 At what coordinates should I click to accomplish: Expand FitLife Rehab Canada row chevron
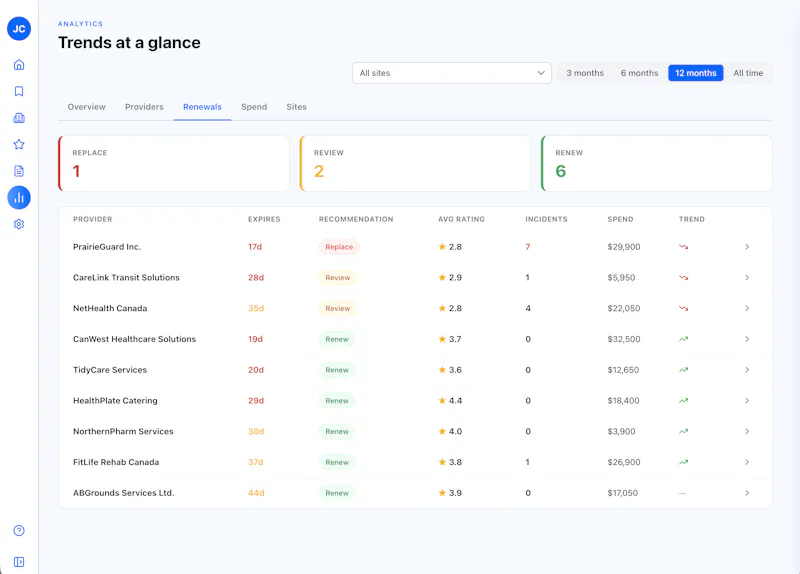(747, 462)
